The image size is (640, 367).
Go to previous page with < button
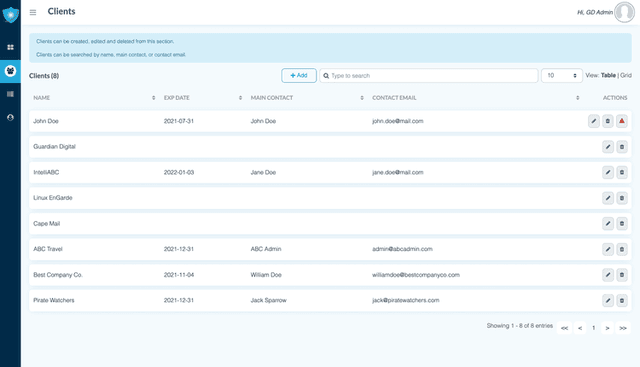coord(580,328)
